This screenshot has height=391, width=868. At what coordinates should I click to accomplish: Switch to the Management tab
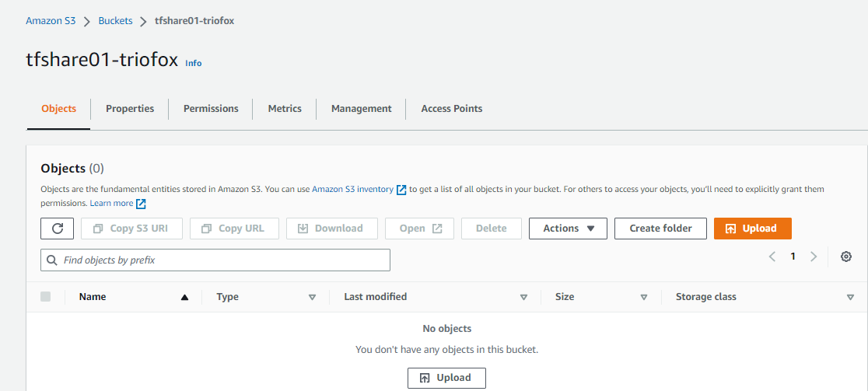pos(362,109)
